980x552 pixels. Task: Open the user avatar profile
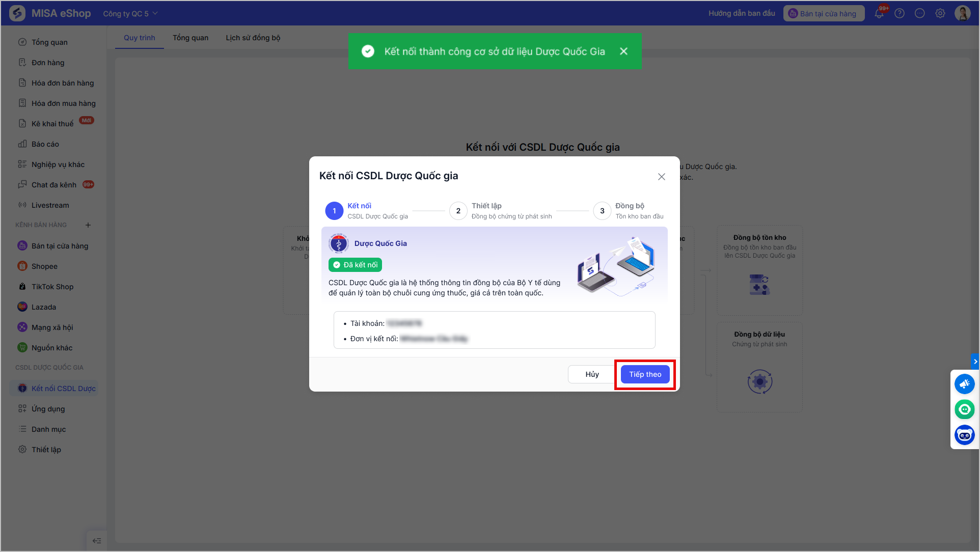963,13
